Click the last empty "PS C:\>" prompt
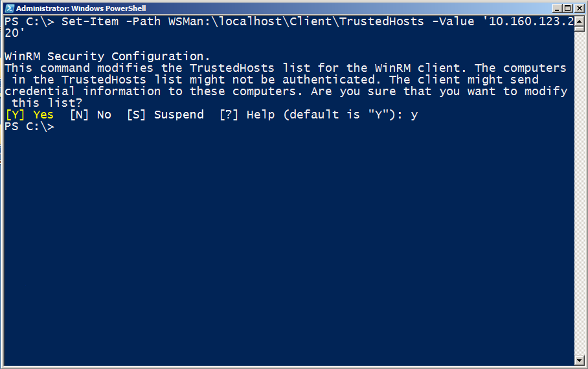 pos(29,127)
